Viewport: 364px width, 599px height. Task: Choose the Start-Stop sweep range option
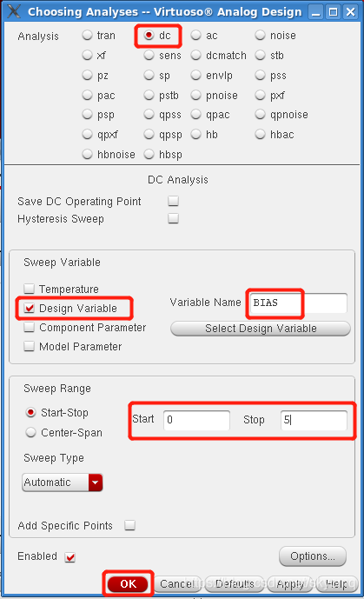[x=30, y=412]
